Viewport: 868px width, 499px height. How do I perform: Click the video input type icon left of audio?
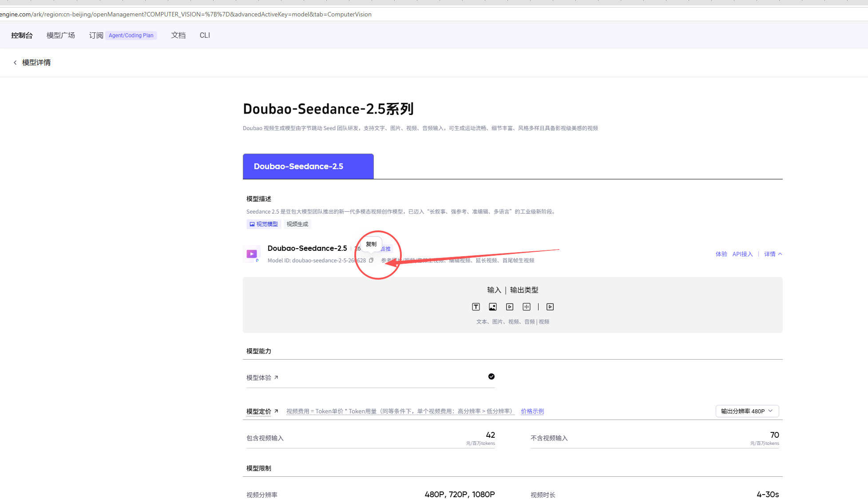click(510, 307)
